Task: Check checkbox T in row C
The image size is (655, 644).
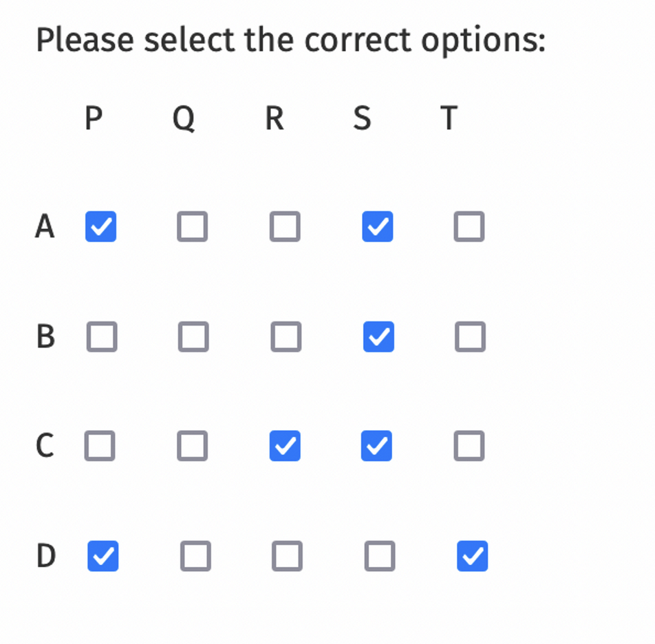Action: [x=469, y=446]
